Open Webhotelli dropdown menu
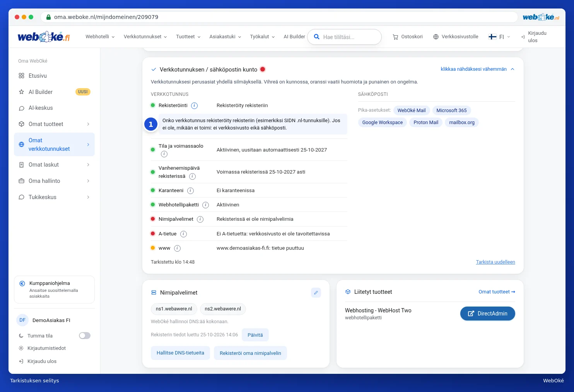The image size is (574, 392). (100, 37)
